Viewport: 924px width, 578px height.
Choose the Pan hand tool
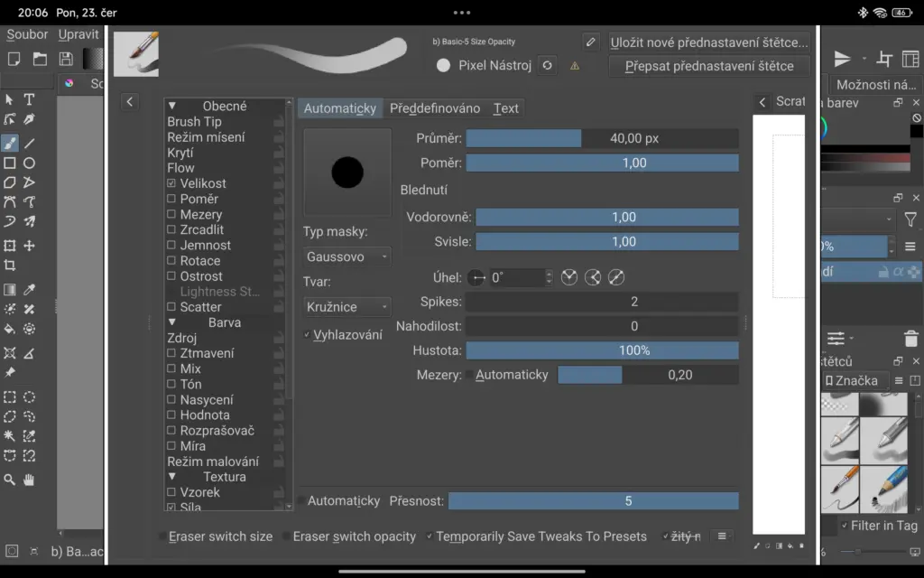29,480
